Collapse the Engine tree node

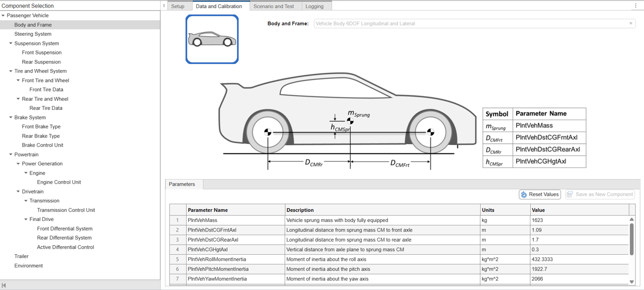[x=26, y=173]
